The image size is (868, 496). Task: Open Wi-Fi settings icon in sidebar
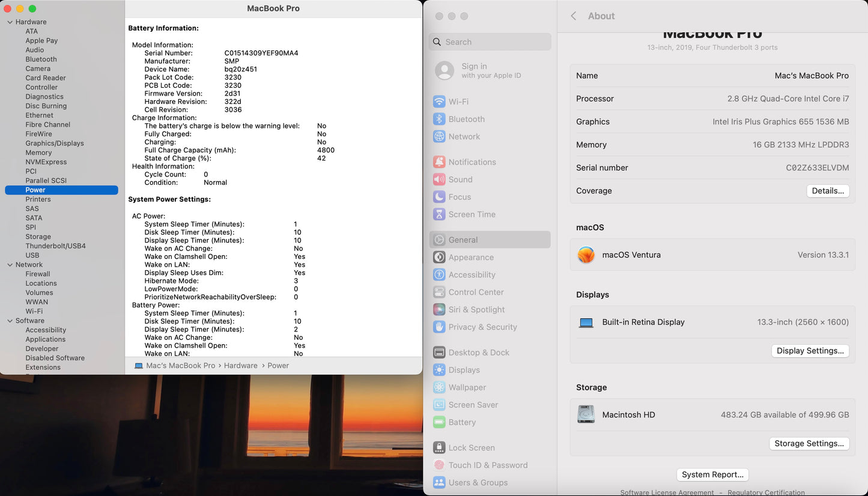[x=439, y=102]
